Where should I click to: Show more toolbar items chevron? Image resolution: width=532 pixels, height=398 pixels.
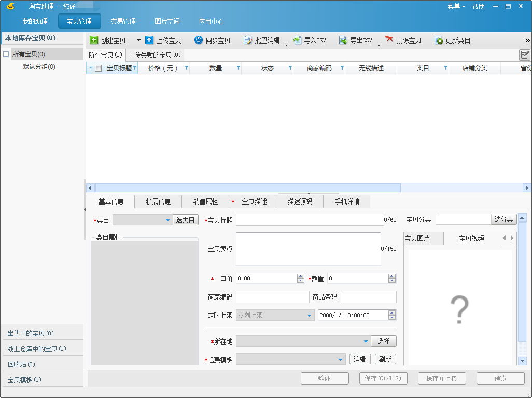coord(528,41)
